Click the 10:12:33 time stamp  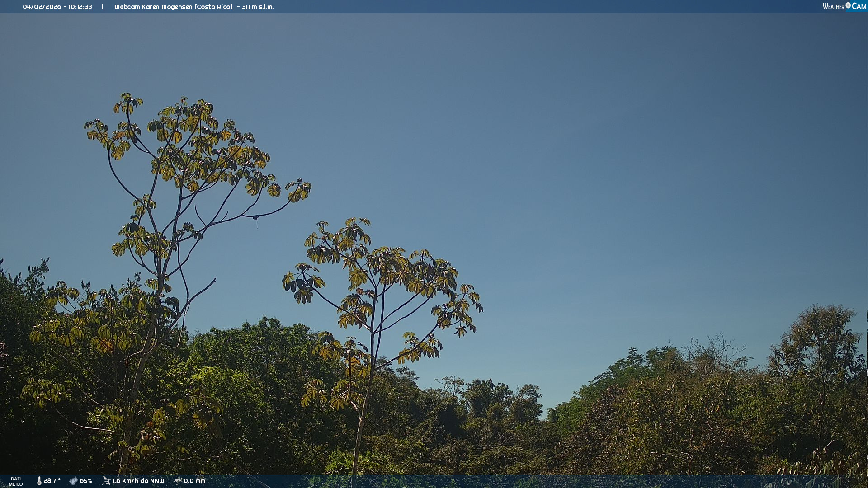(80, 7)
